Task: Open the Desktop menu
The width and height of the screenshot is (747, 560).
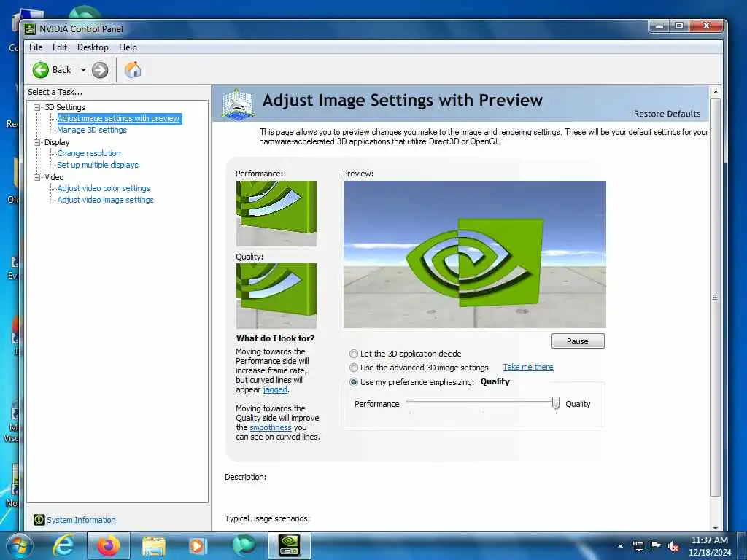Action: click(x=93, y=47)
